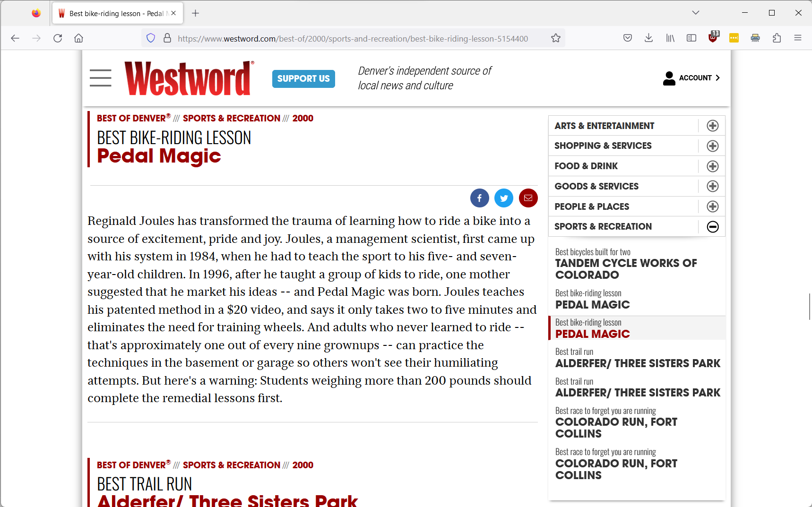The width and height of the screenshot is (812, 507).
Task: Click Best of Denver breadcrumb above Pedal Magic
Action: [134, 118]
